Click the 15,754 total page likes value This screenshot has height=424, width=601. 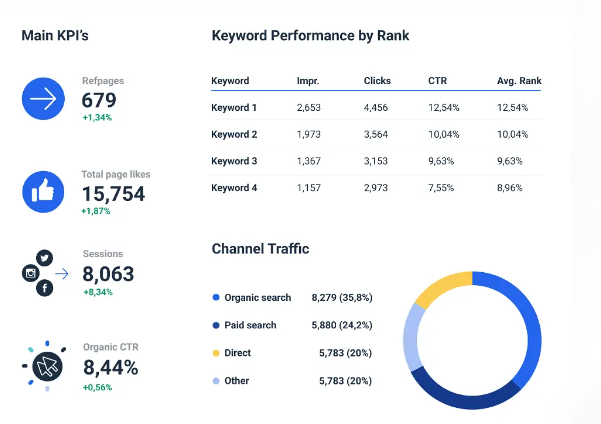click(113, 194)
